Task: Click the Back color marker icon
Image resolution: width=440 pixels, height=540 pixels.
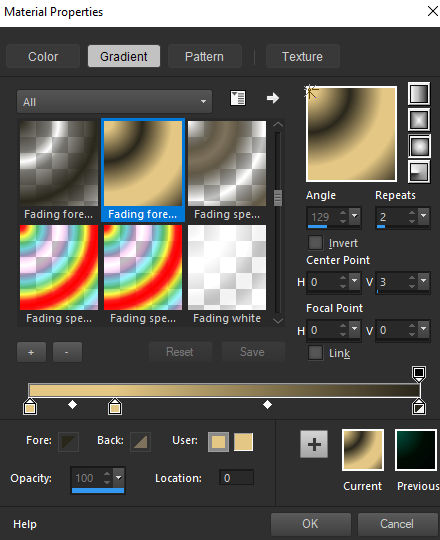Action: pyautogui.click(x=140, y=442)
